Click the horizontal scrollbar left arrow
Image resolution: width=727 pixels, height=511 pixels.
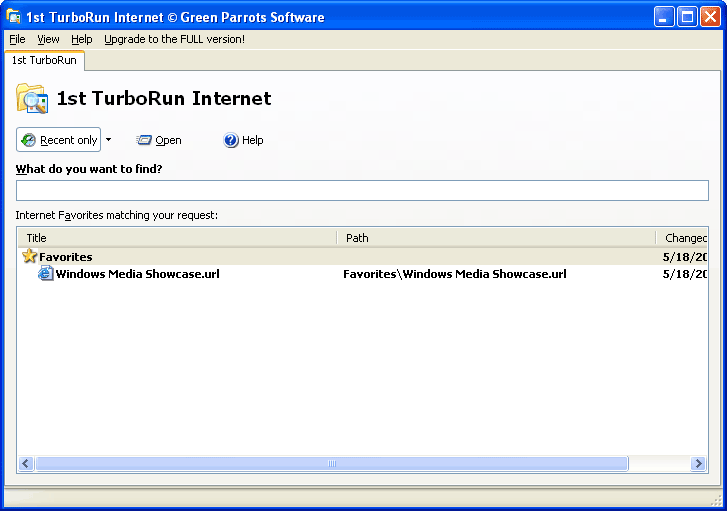[26, 463]
